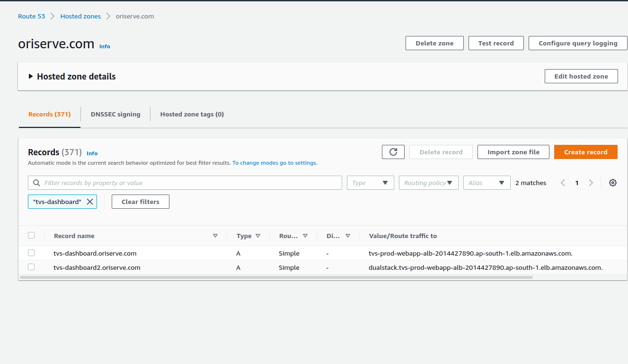
Task: Open the Hosted zones breadcrumb link
Action: (80, 16)
